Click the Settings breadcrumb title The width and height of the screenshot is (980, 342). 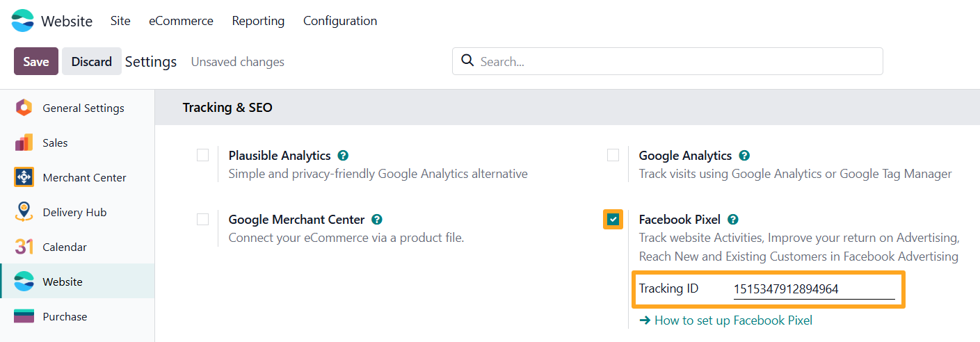(151, 62)
